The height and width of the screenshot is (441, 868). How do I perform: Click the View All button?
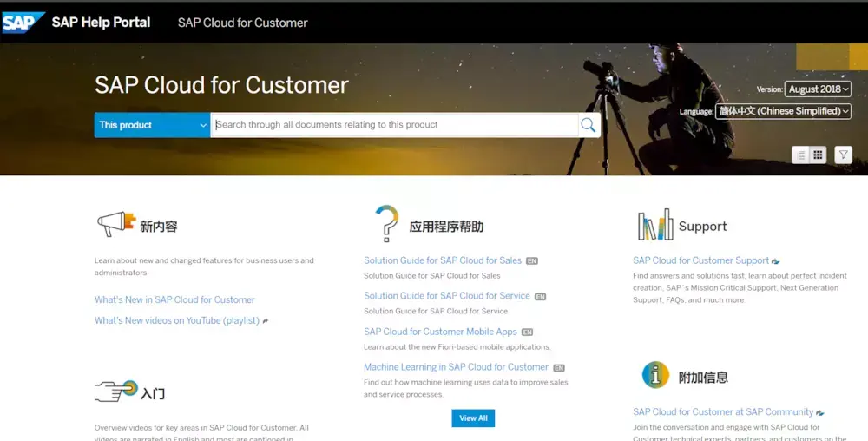[x=473, y=418]
